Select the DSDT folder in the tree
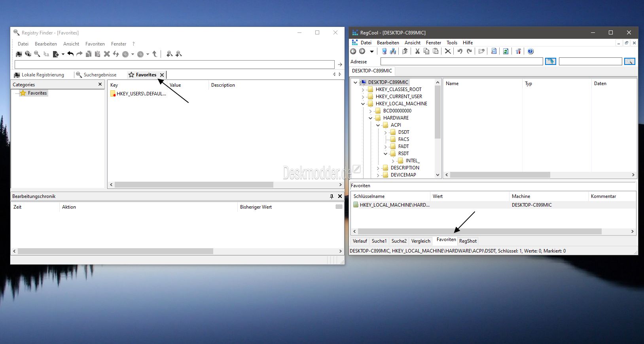 (x=403, y=132)
